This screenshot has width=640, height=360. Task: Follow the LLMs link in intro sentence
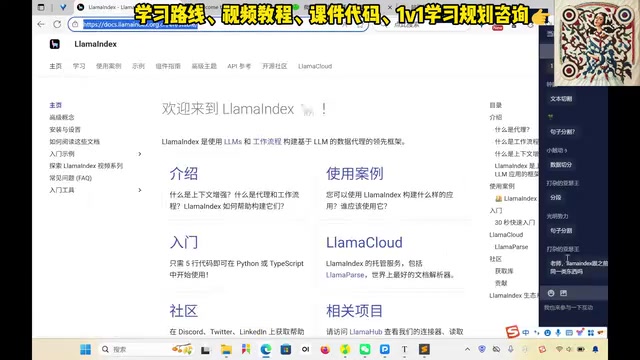233,142
